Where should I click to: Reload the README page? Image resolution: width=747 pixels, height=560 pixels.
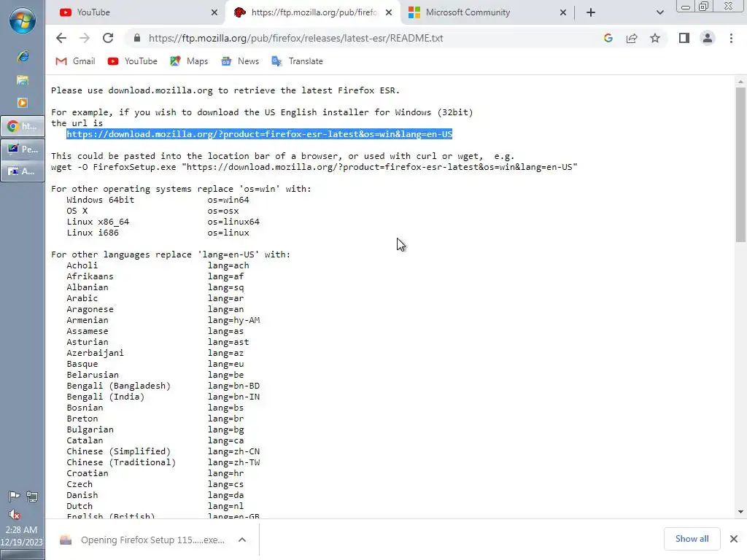coord(108,38)
